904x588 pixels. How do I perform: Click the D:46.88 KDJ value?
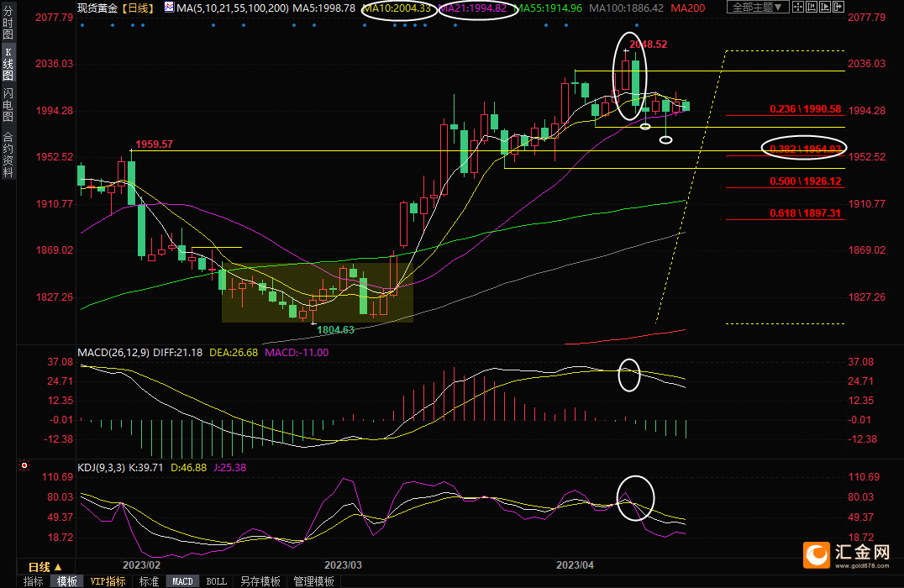188,468
